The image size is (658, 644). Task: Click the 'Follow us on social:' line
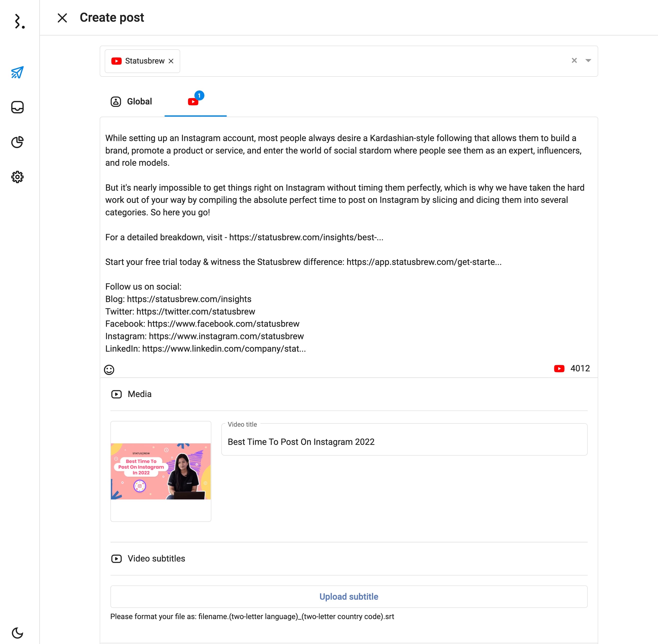(143, 287)
